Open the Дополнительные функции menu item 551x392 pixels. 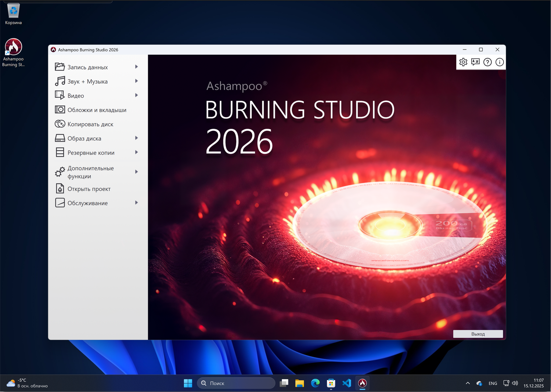coord(91,172)
